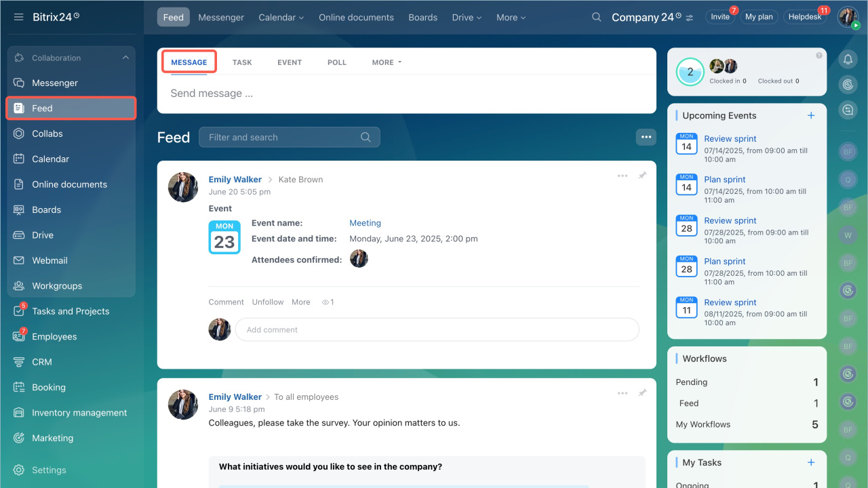The width and height of the screenshot is (868, 488).
Task: Toggle Unfollow on the Meeting event post
Action: pos(268,302)
